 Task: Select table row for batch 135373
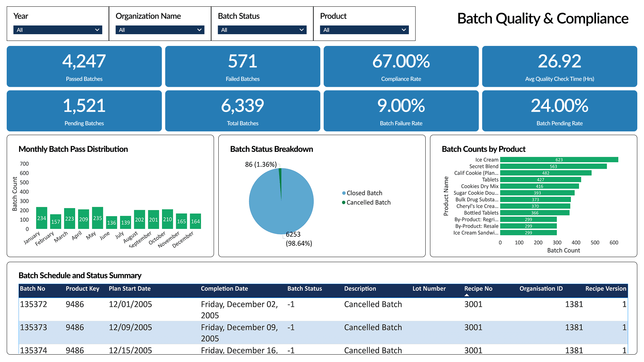pos(34,327)
